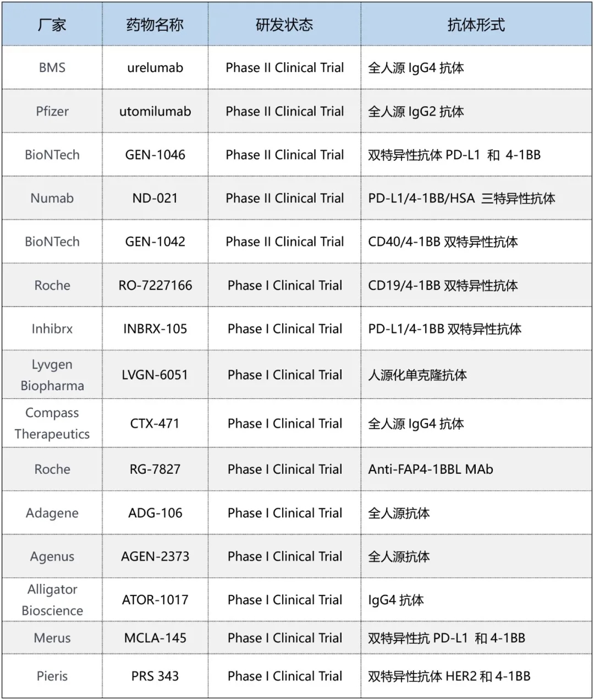Click the ND-021 cell
594x700 pixels.
pyautogui.click(x=155, y=198)
